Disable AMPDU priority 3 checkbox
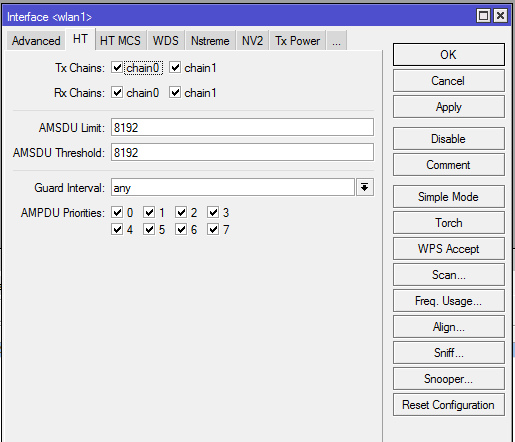 click(213, 212)
